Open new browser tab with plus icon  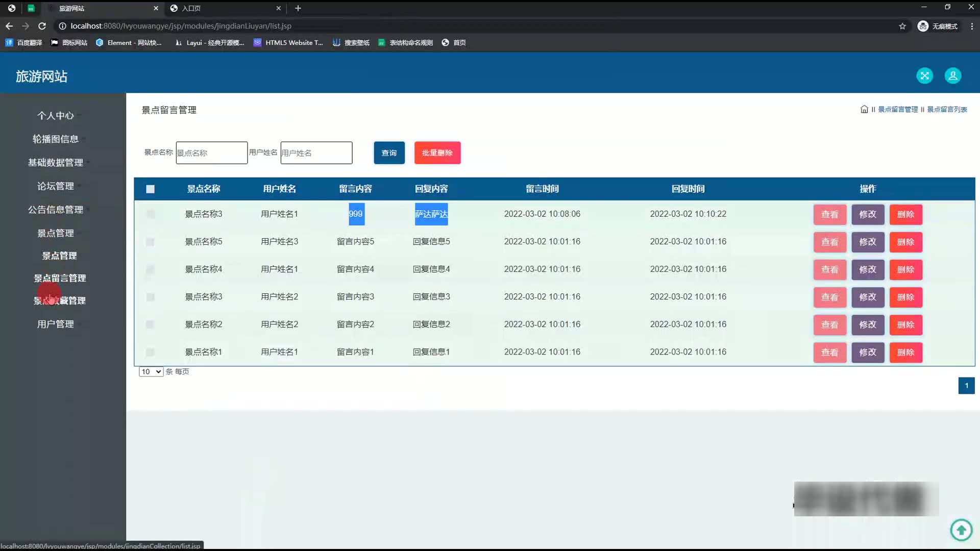tap(298, 8)
